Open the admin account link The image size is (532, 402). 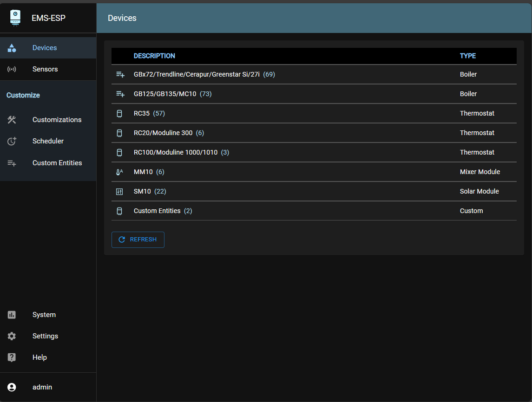click(x=42, y=387)
